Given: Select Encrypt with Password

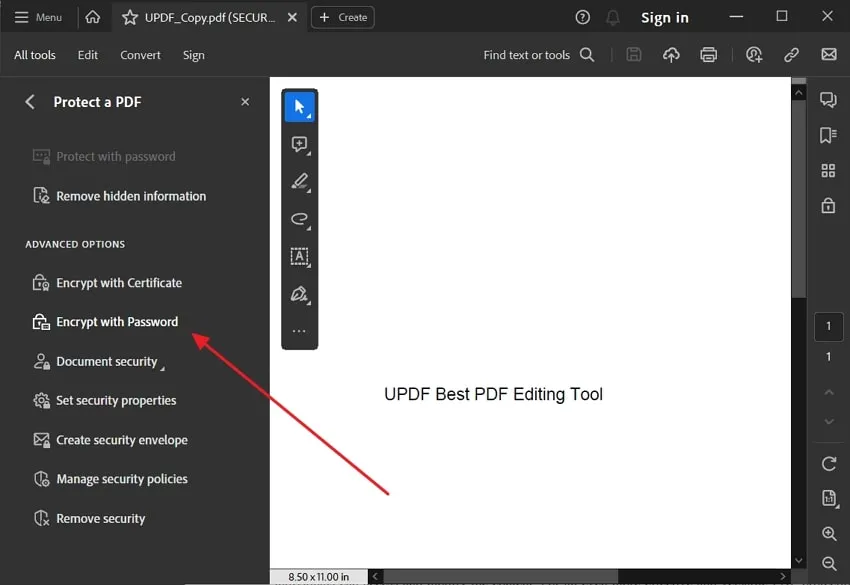Looking at the screenshot, I should [113, 321].
